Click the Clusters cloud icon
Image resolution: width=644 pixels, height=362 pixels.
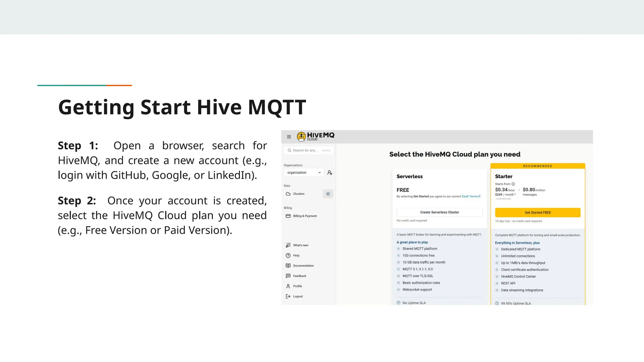288,194
